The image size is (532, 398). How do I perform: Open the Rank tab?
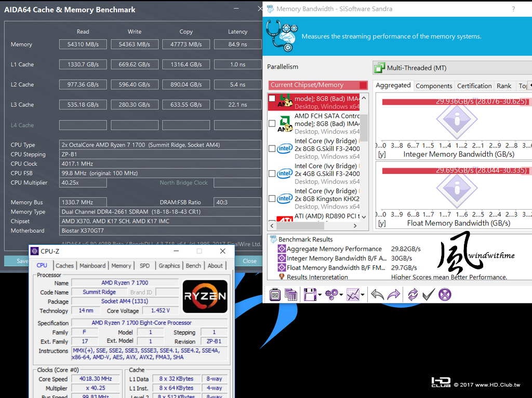tap(504, 86)
